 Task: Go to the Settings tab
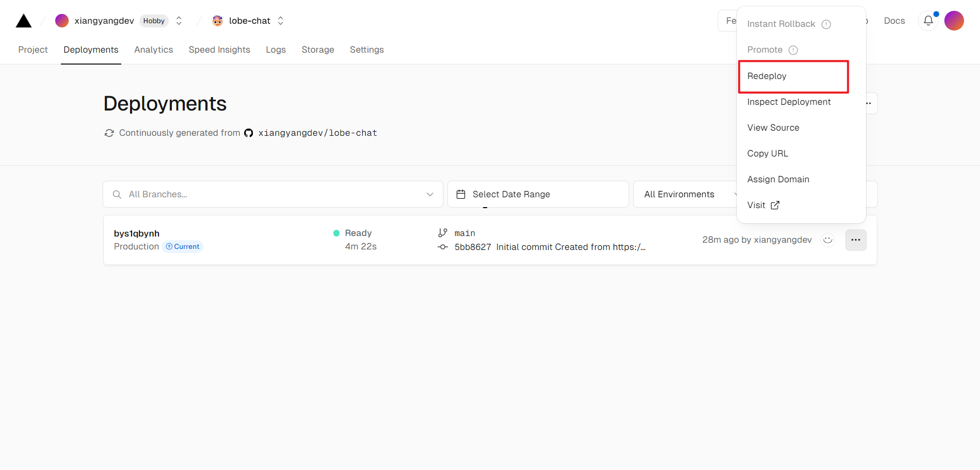coord(367,50)
